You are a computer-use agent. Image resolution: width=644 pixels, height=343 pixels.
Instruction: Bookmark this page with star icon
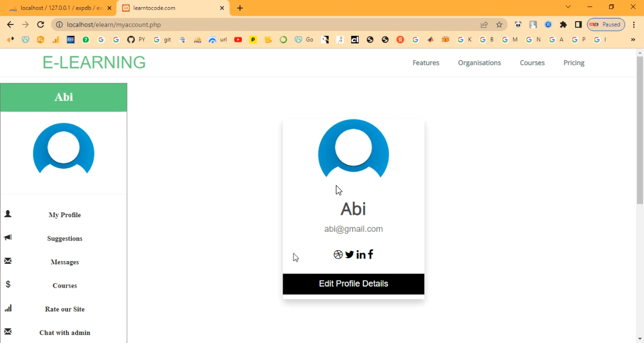click(499, 24)
